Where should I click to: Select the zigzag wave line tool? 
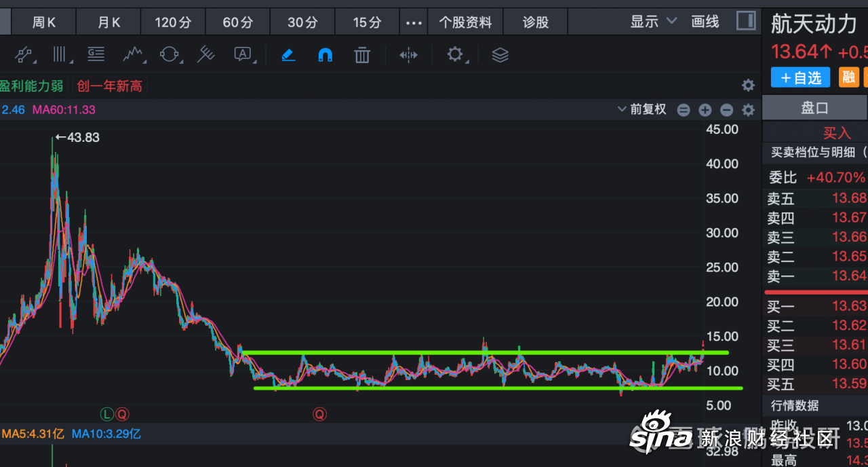(x=134, y=55)
